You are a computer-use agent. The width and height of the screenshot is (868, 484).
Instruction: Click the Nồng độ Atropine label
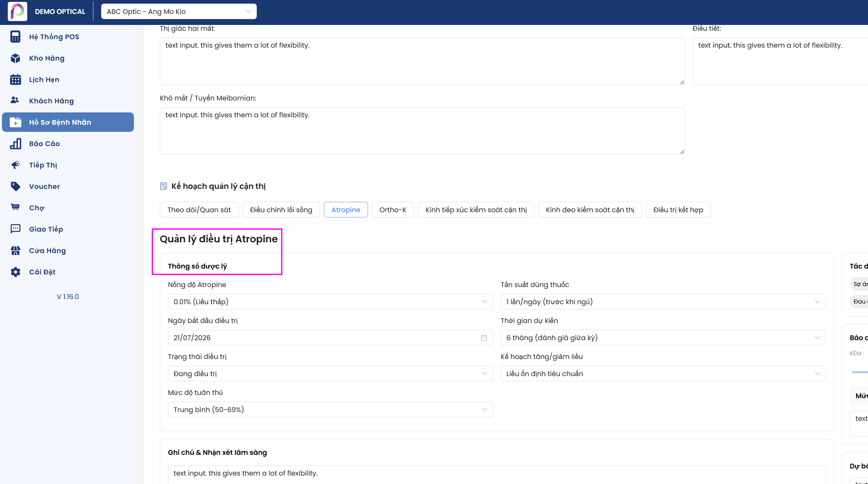pos(197,284)
